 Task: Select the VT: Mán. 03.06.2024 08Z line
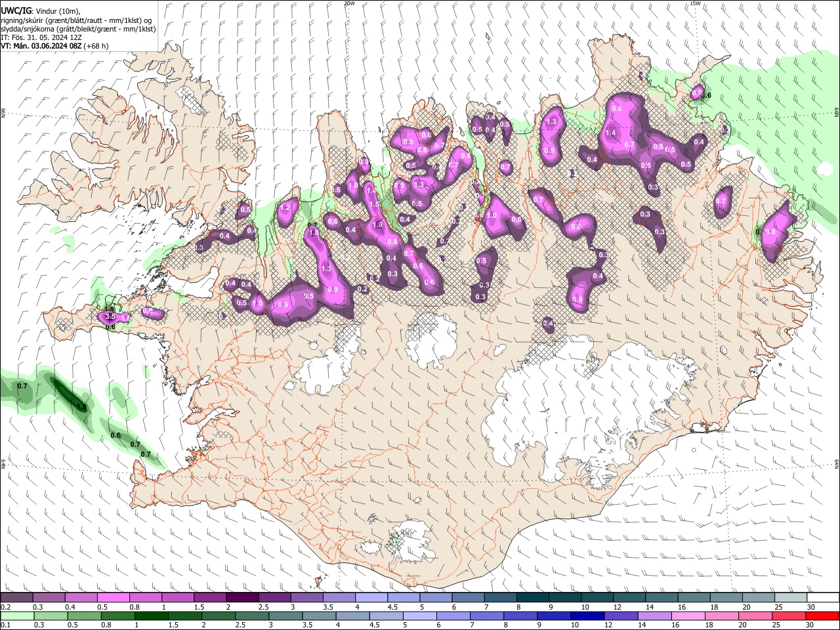click(x=55, y=46)
